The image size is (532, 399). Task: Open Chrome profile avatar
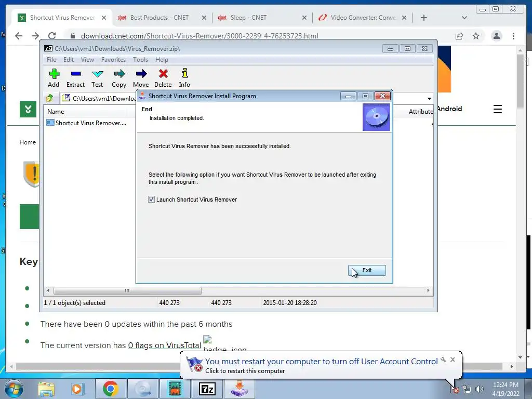coord(496,36)
